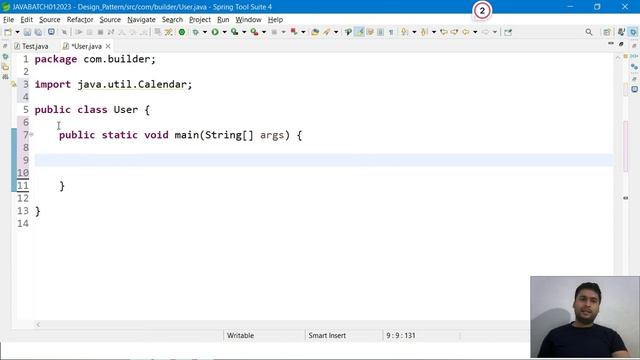Click the 'Smart Insert' status bar field
Screen dimensions: 640x360
pos(327,336)
